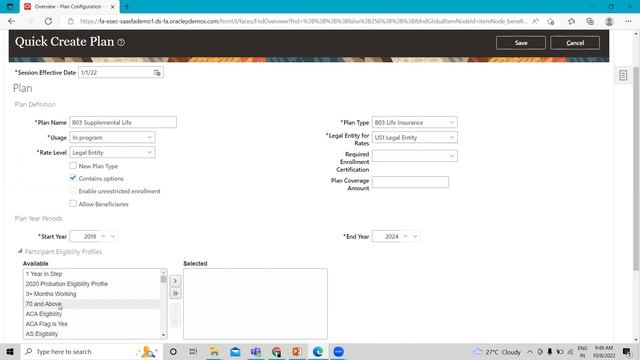Click the Plan Name input field
The height and width of the screenshot is (360, 640).
pos(123,122)
